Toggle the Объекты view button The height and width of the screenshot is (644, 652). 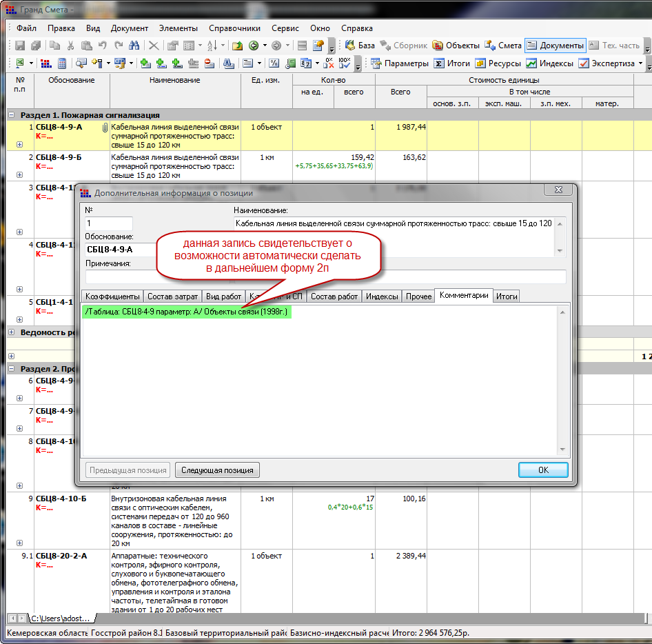[x=455, y=46]
